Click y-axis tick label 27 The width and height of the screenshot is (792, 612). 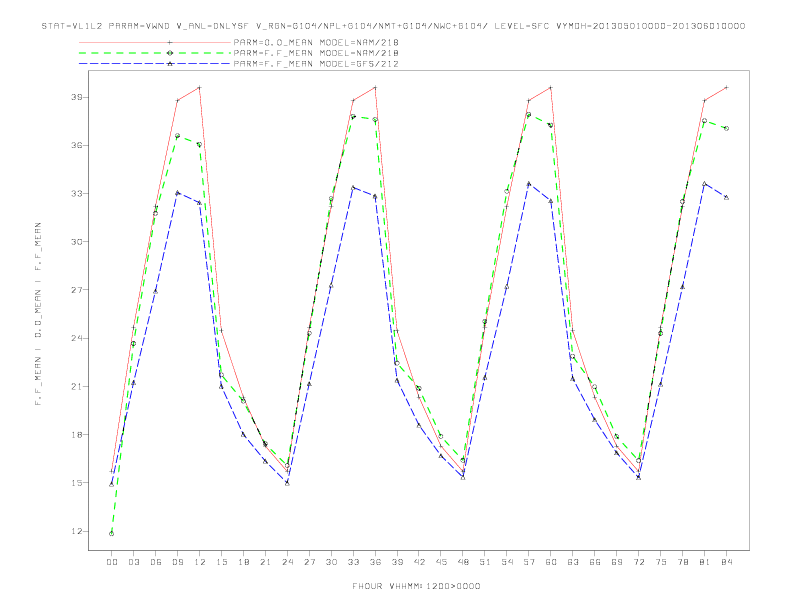click(x=76, y=290)
